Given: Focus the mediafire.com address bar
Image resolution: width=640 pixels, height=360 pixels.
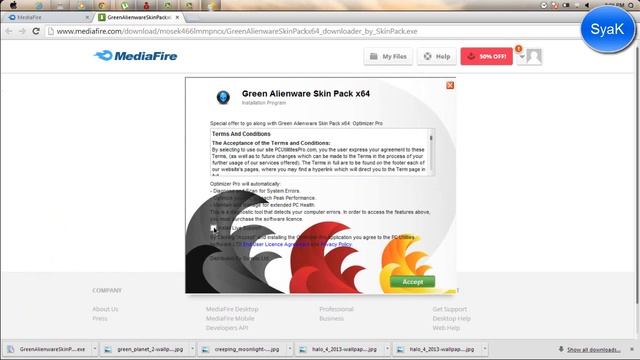Looking at the screenshot, I should click(x=314, y=31).
